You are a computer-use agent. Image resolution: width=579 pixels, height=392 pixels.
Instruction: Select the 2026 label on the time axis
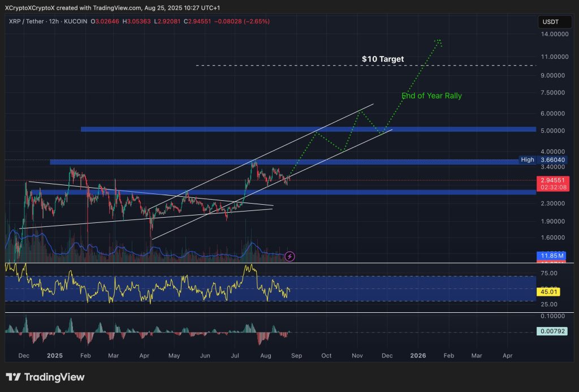point(418,356)
